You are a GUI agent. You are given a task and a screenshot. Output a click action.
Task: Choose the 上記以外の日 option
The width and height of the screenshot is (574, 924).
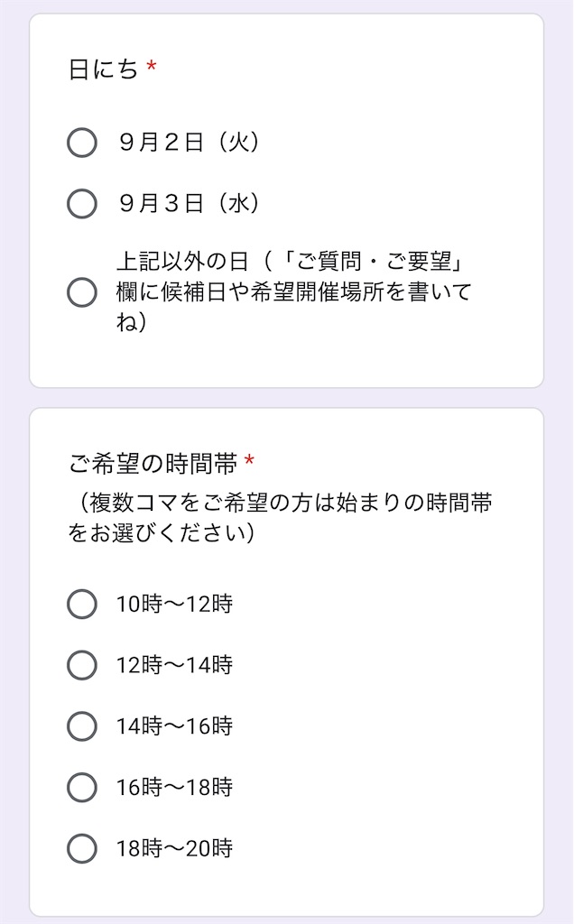pos(81,291)
